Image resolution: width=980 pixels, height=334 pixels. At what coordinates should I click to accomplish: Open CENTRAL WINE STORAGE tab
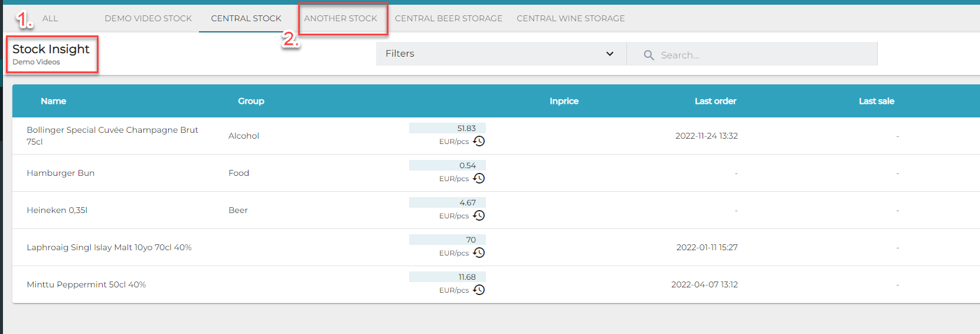pyautogui.click(x=570, y=18)
